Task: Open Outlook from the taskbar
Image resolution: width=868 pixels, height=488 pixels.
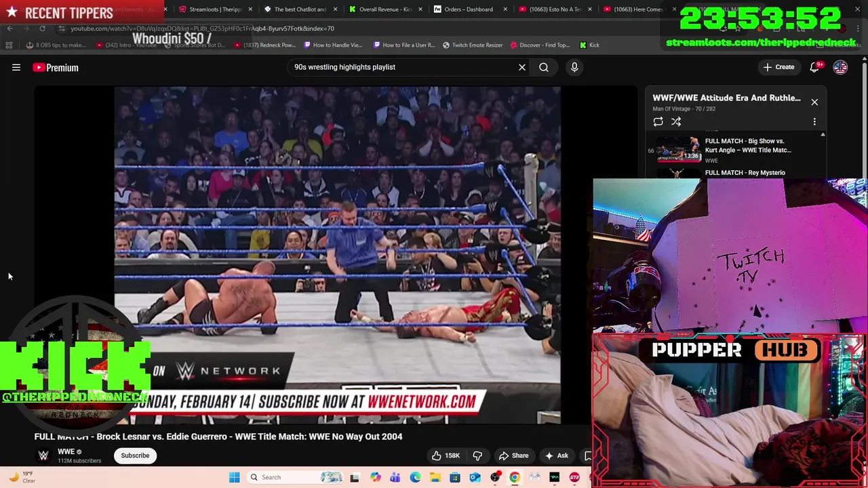Action: (x=475, y=477)
